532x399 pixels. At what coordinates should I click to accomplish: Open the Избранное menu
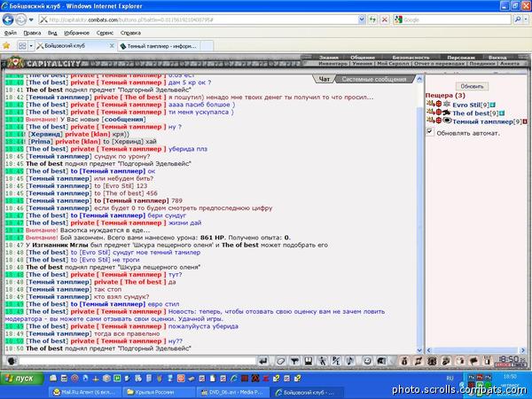pos(76,33)
